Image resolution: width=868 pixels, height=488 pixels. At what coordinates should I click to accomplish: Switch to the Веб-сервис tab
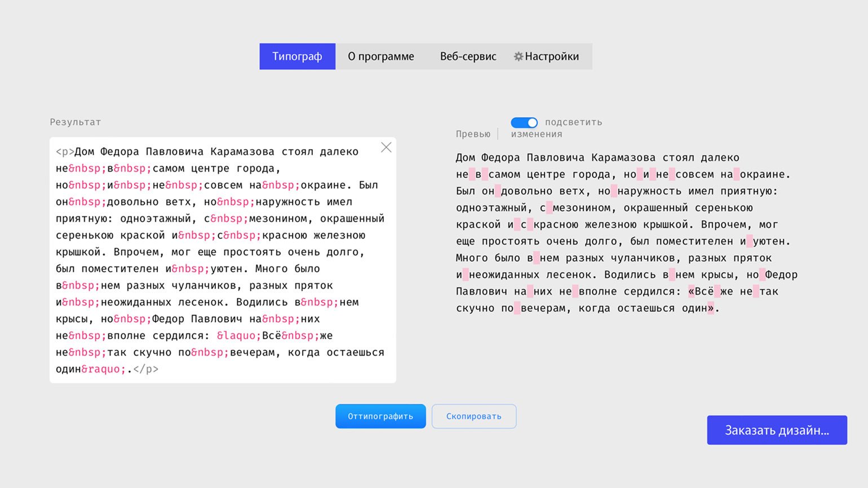[468, 56]
